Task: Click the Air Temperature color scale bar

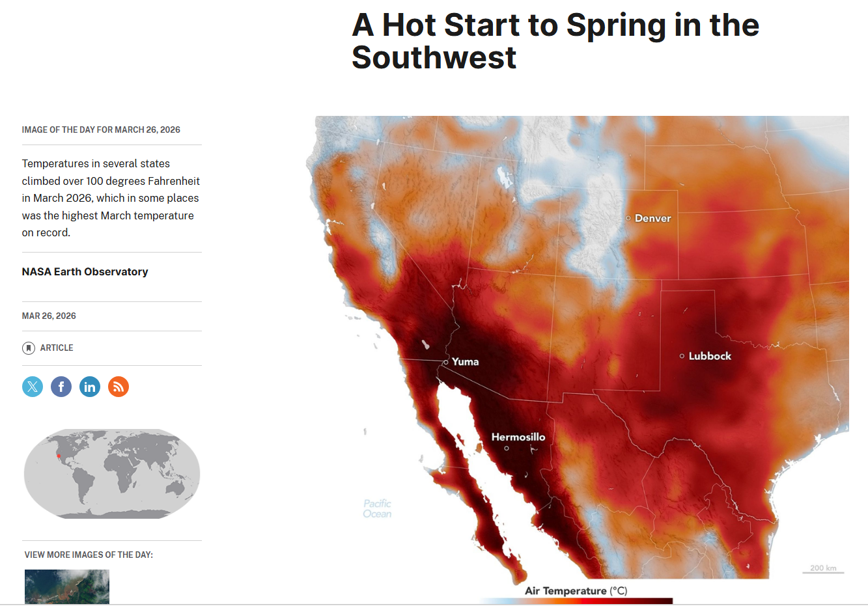Action: coord(576,601)
